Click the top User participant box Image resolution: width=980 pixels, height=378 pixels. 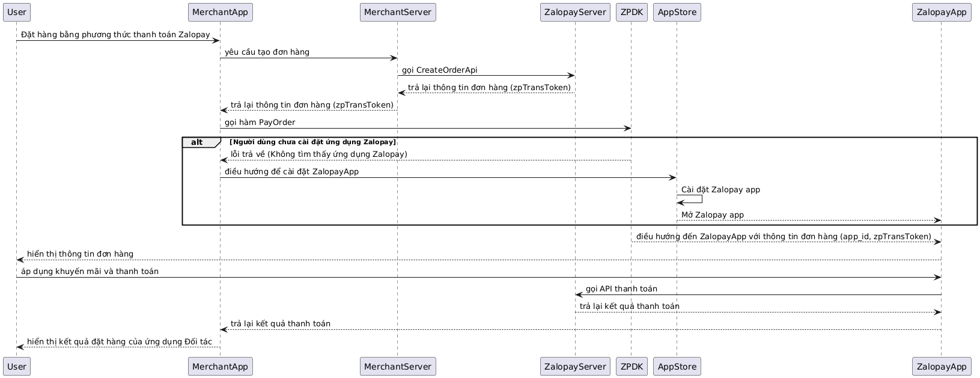click(16, 12)
